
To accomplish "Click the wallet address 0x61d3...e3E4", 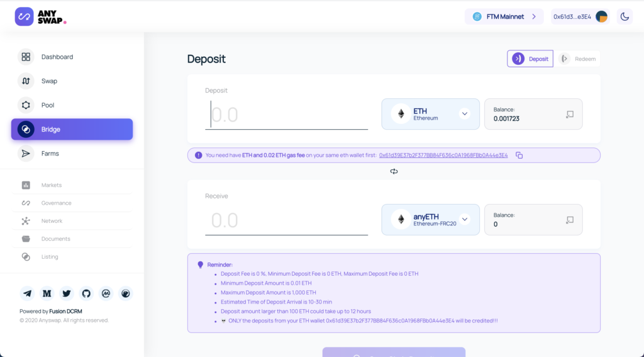I will (x=572, y=16).
